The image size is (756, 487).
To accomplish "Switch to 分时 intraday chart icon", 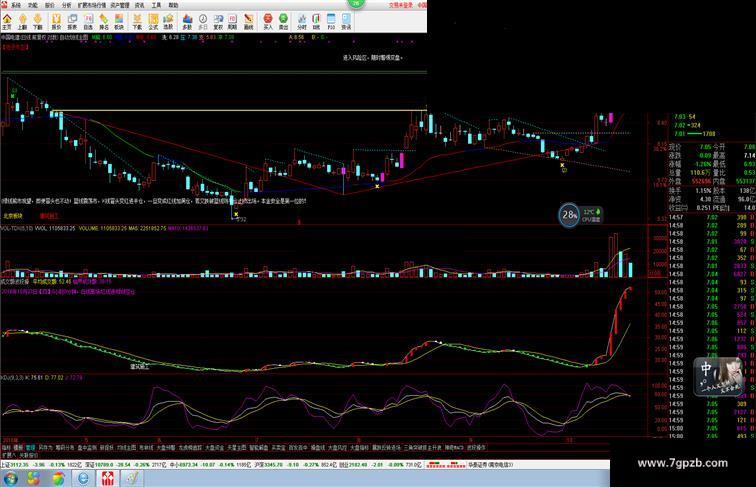I will (x=302, y=21).
